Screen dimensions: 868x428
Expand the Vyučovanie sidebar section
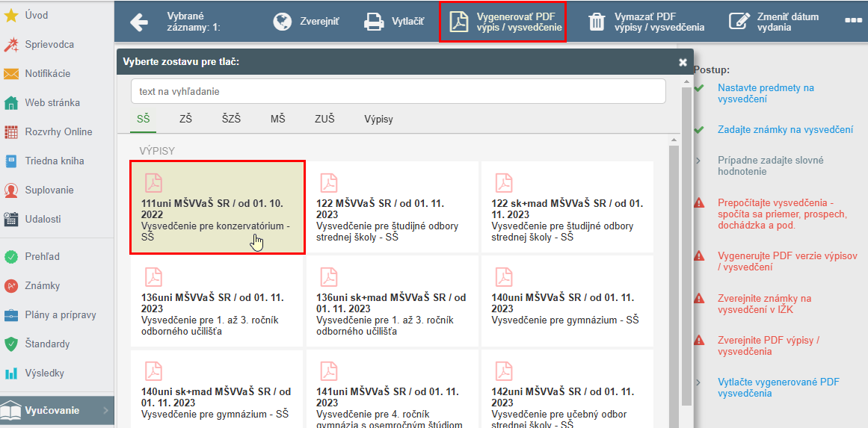pyautogui.click(x=57, y=411)
